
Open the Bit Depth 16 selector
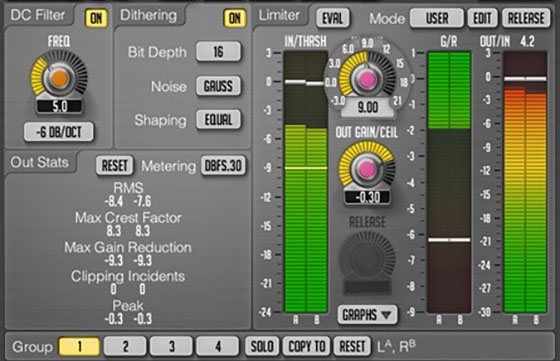[218, 52]
